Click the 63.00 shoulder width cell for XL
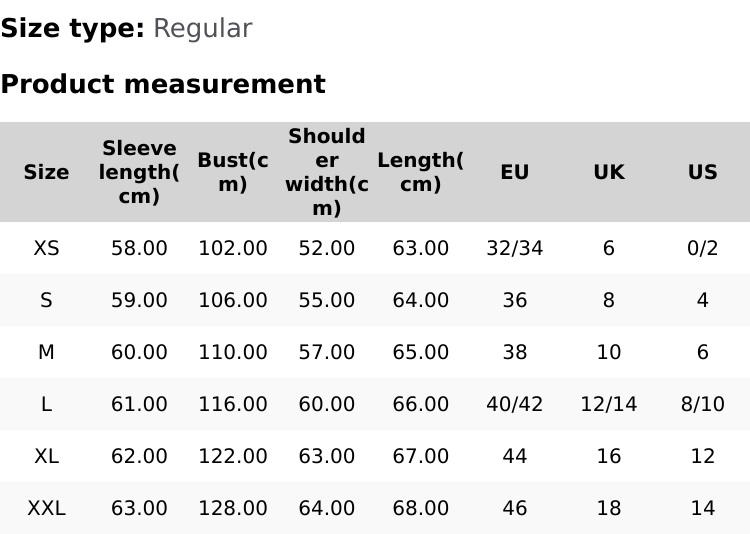The width and height of the screenshot is (750, 534). click(327, 456)
